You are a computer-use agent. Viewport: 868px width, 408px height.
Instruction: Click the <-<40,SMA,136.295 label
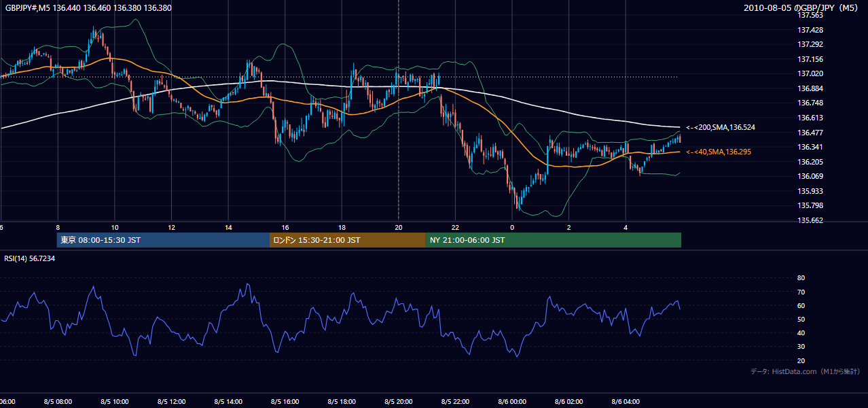[x=719, y=152]
